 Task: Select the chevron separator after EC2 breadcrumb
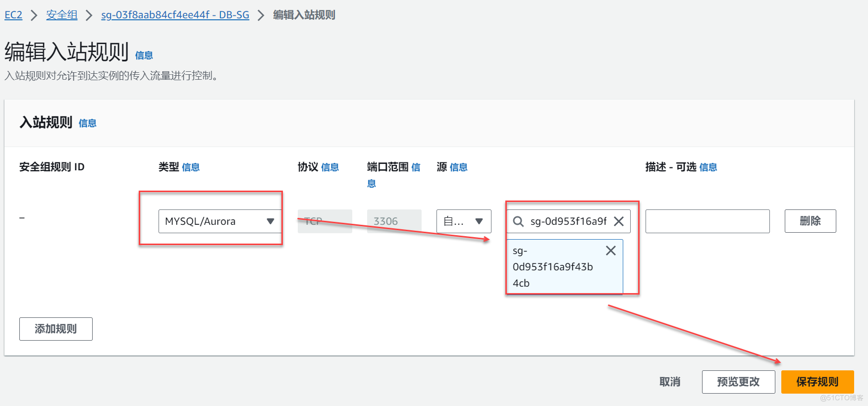click(x=34, y=15)
